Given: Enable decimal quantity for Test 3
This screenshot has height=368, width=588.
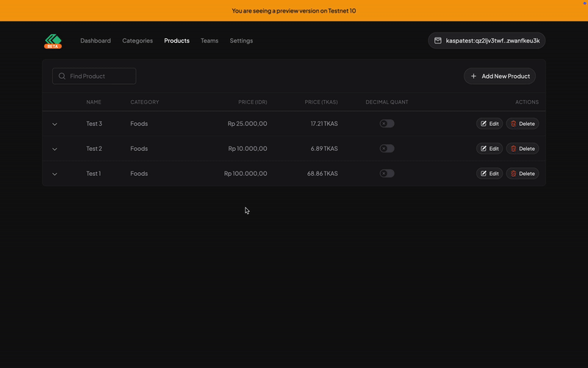Looking at the screenshot, I should coord(387,124).
